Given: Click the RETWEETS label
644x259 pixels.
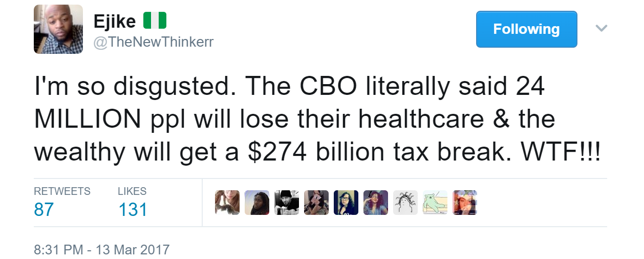Looking at the screenshot, I should click(x=62, y=191).
